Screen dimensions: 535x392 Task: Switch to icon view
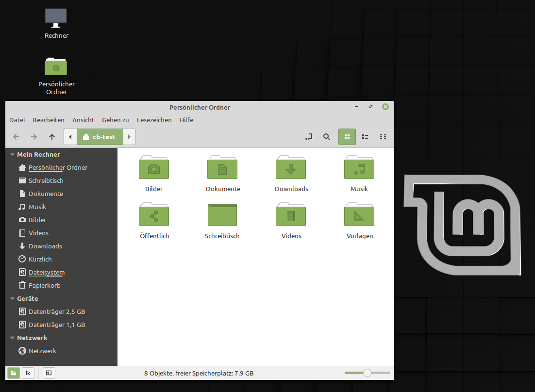pos(347,137)
